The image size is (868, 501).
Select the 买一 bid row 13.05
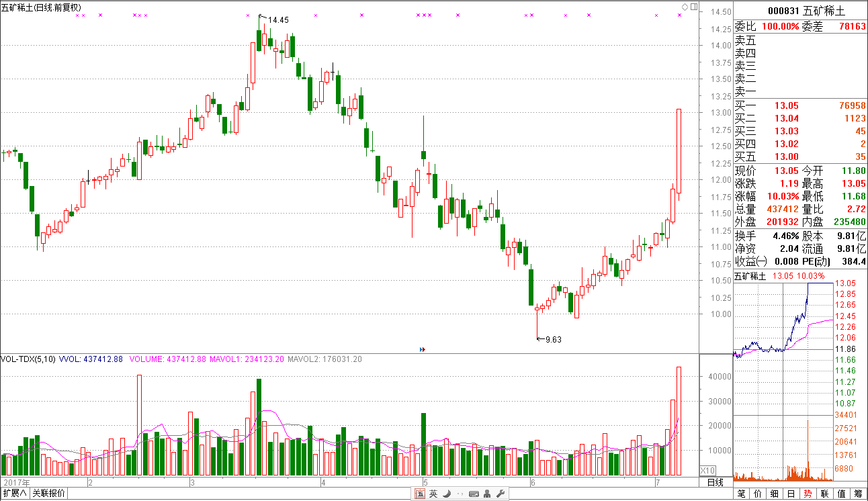pyautogui.click(x=800, y=106)
